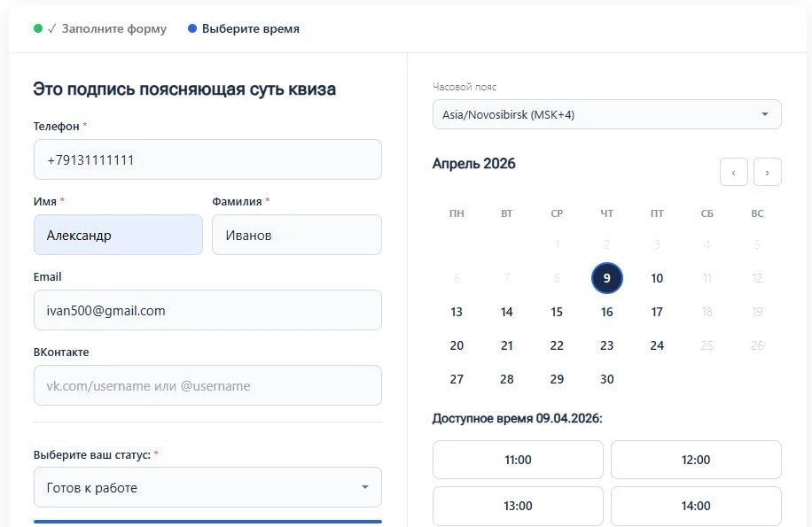Select April 16 on the calendar
The image size is (812, 527).
(x=606, y=312)
